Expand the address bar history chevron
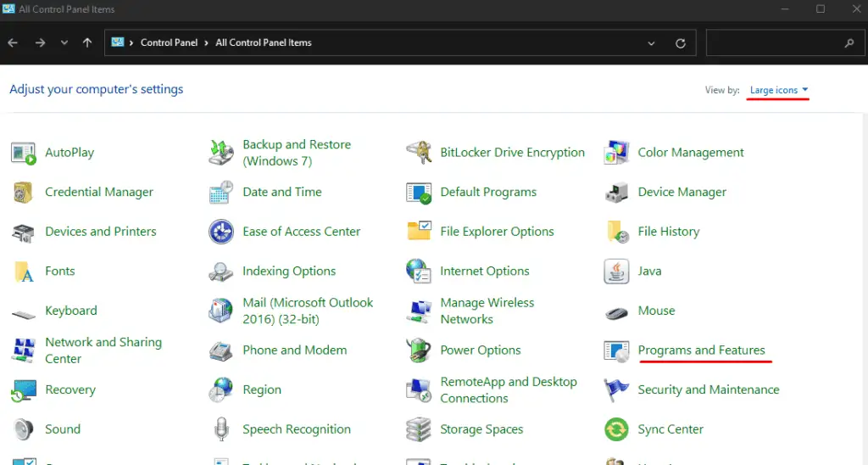This screenshot has width=868, height=465. pyautogui.click(x=651, y=43)
